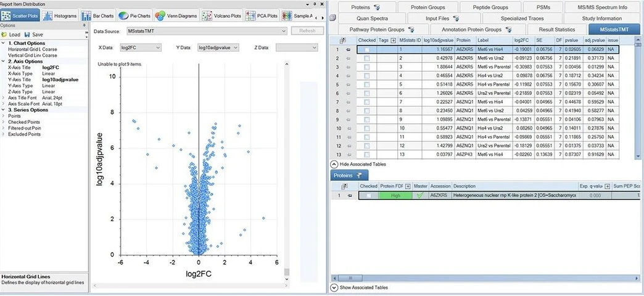
Task: Click the options toolbar overflow chevron
Action: coord(86,33)
